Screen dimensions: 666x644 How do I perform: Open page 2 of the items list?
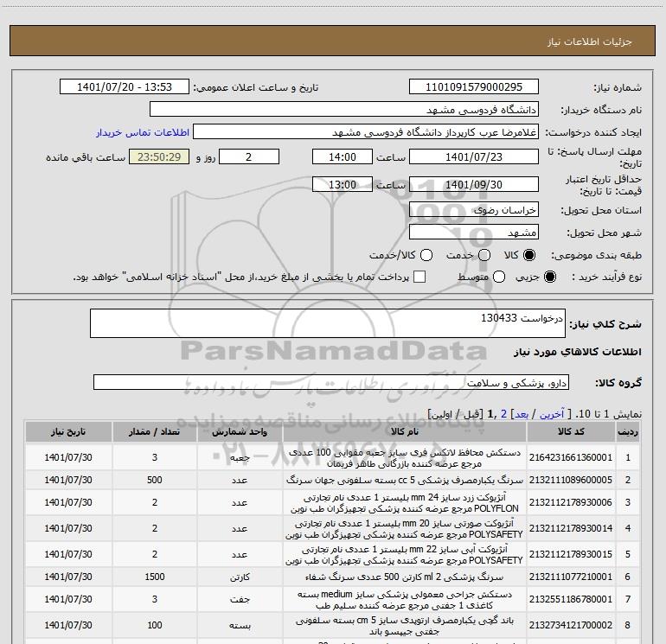503,414
